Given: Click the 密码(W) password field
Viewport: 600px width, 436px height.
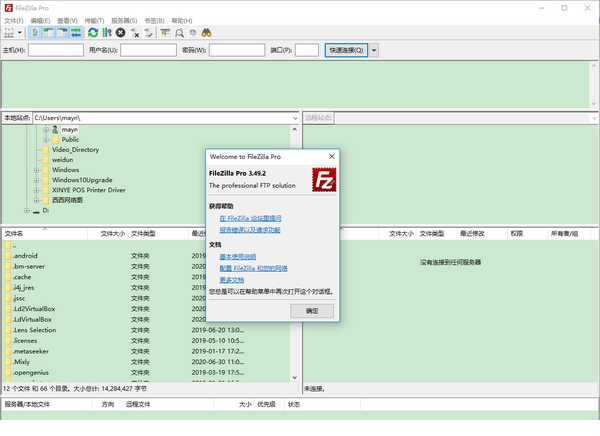Looking at the screenshot, I should (x=237, y=50).
